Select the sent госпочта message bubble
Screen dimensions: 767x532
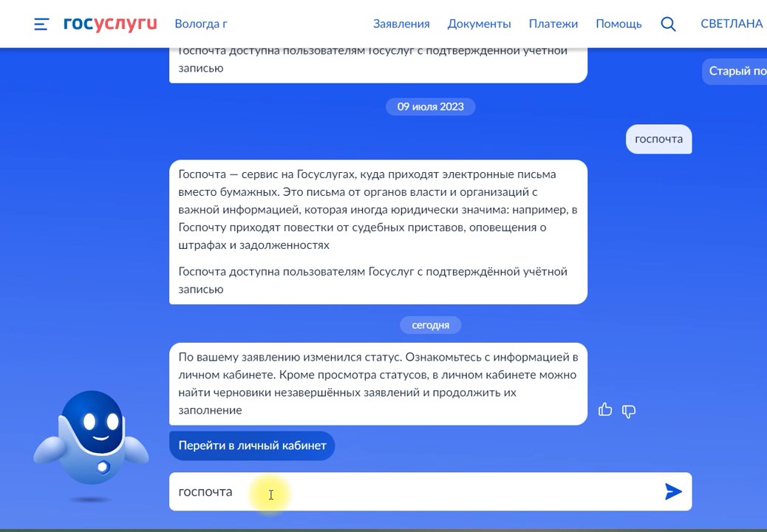pos(658,139)
